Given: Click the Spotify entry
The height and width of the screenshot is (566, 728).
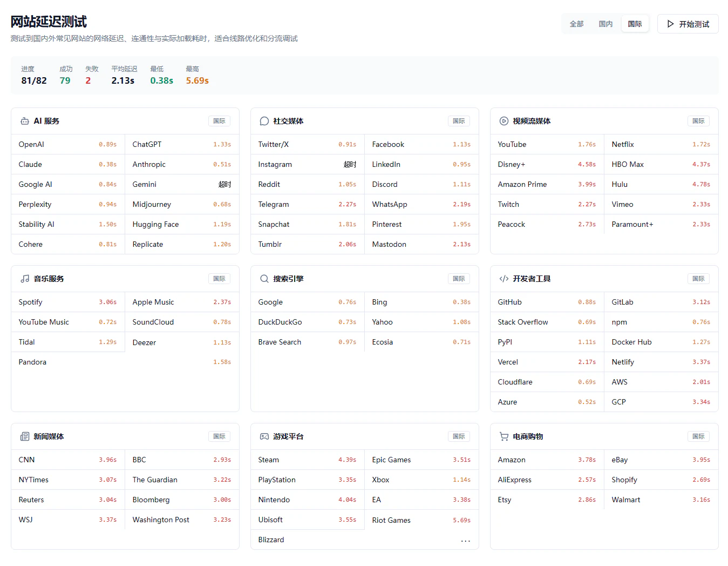Looking at the screenshot, I should tap(68, 302).
